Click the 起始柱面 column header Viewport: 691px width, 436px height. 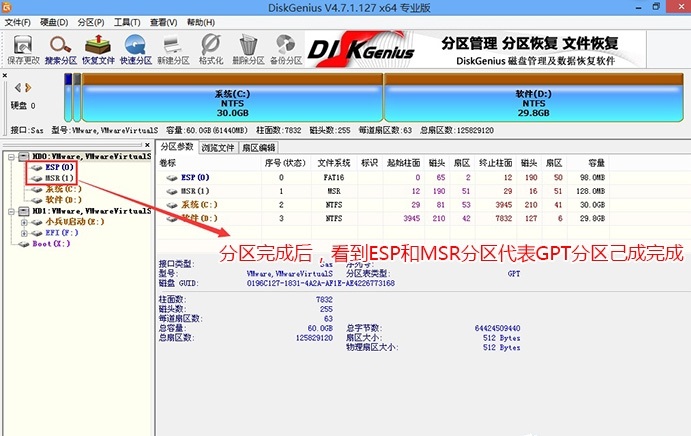pos(403,163)
